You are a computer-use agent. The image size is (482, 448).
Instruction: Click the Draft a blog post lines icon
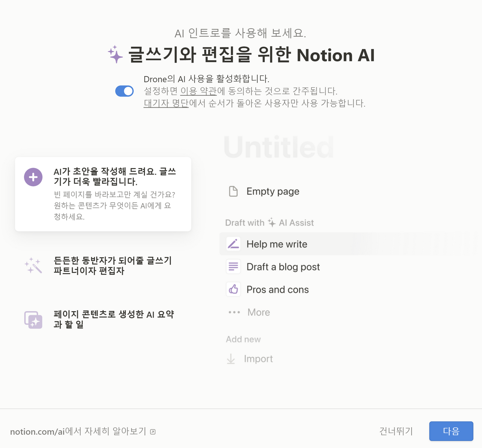pos(233,267)
